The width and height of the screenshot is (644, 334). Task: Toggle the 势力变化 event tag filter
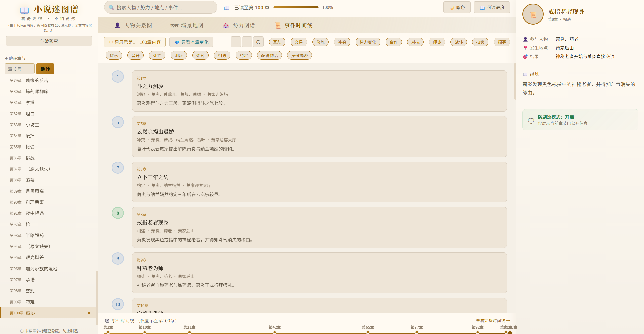[x=368, y=42]
